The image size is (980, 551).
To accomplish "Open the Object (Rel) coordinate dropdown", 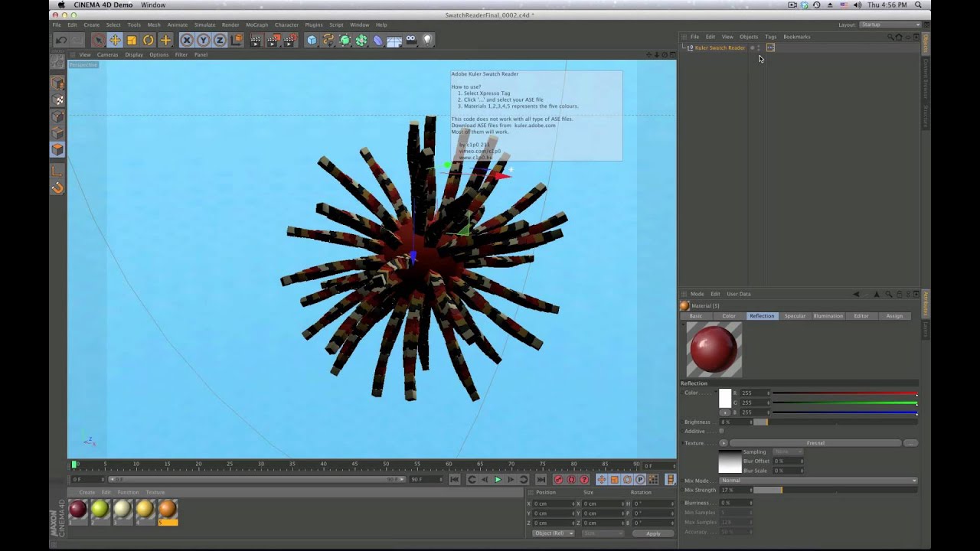I will pos(553,533).
